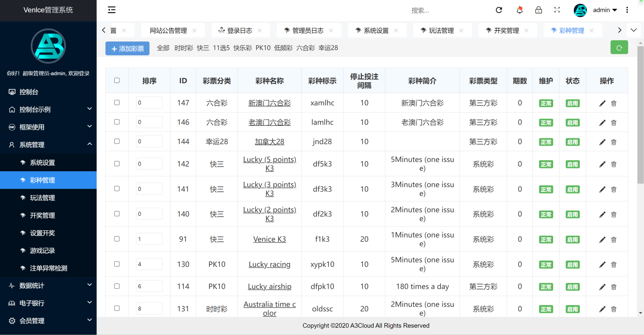Image resolution: width=644 pixels, height=335 pixels.
Task: Open the vertical three-dot more menu
Action: [x=627, y=10]
